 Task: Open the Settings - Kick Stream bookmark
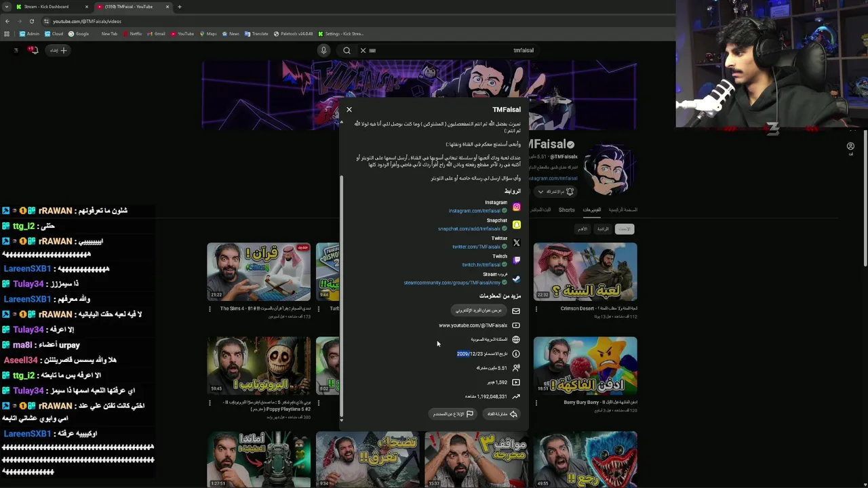(341, 33)
